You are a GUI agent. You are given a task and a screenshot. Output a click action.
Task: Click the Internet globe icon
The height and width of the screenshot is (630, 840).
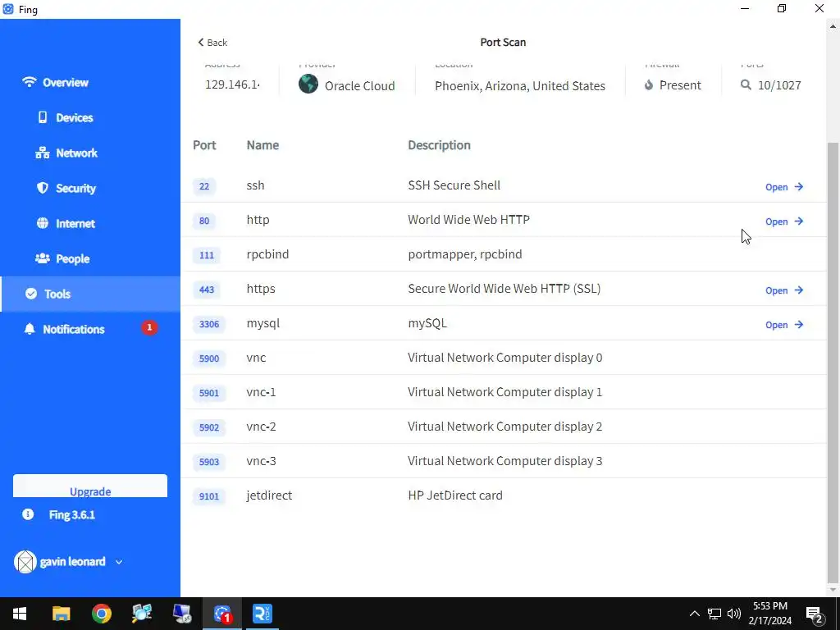coord(43,223)
